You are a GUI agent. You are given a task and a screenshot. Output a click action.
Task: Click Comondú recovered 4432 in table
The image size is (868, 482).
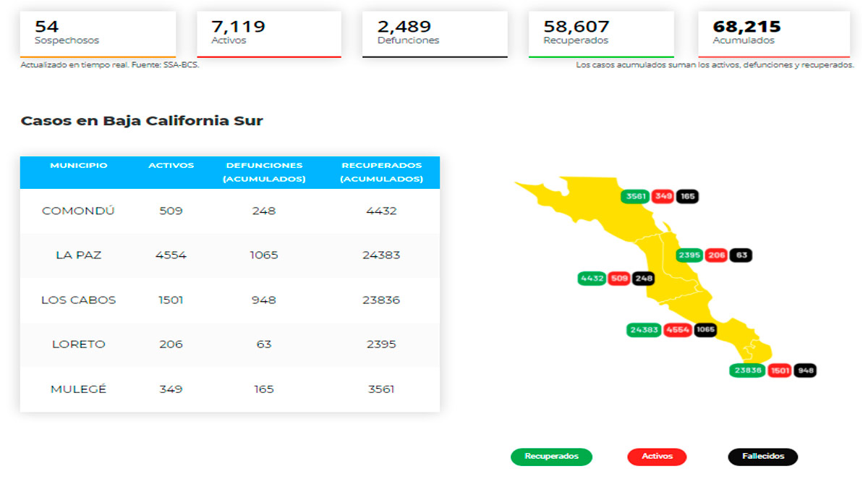click(x=381, y=211)
